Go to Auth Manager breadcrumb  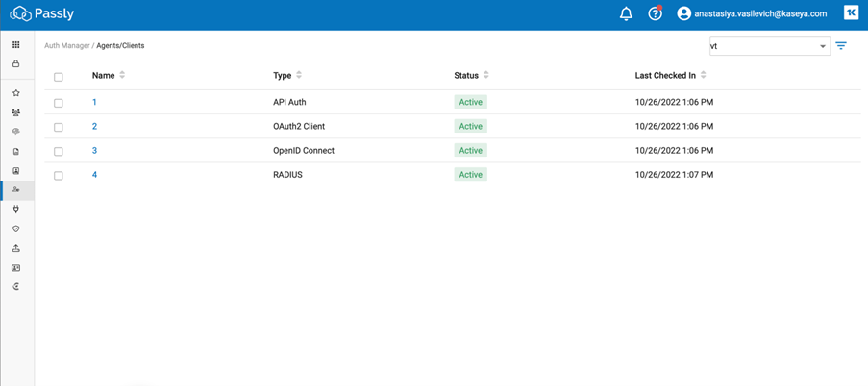point(67,46)
